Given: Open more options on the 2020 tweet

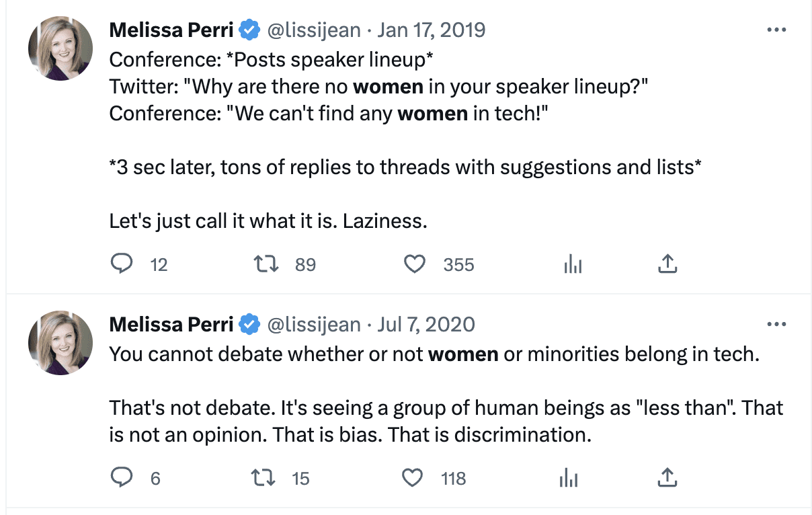Looking at the screenshot, I should click(x=776, y=325).
